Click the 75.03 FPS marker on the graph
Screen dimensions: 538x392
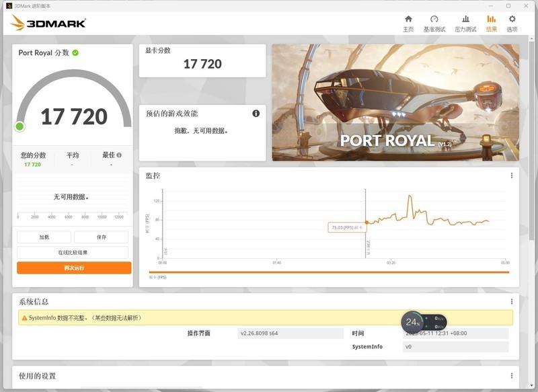[x=367, y=221]
